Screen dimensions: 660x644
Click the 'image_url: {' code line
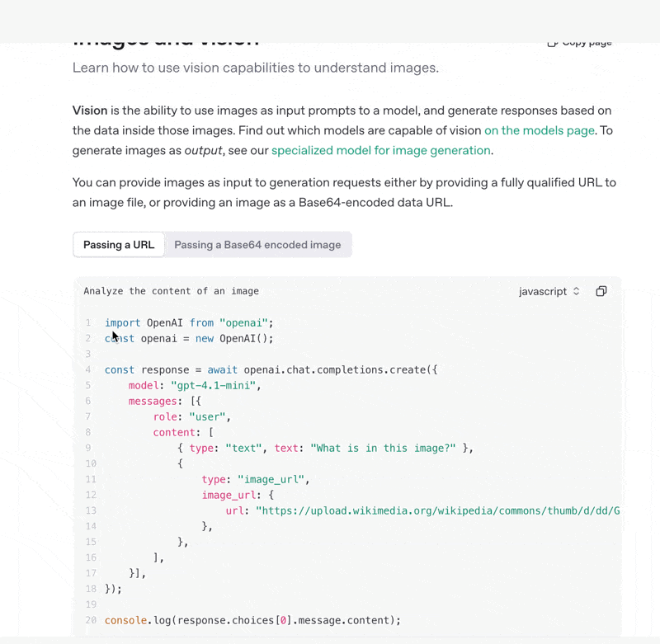tap(238, 495)
